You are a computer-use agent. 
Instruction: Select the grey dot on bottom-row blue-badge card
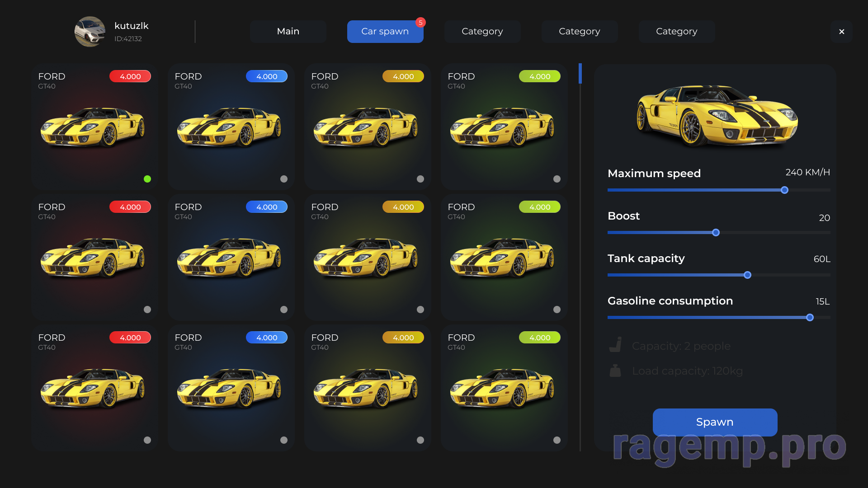click(284, 440)
